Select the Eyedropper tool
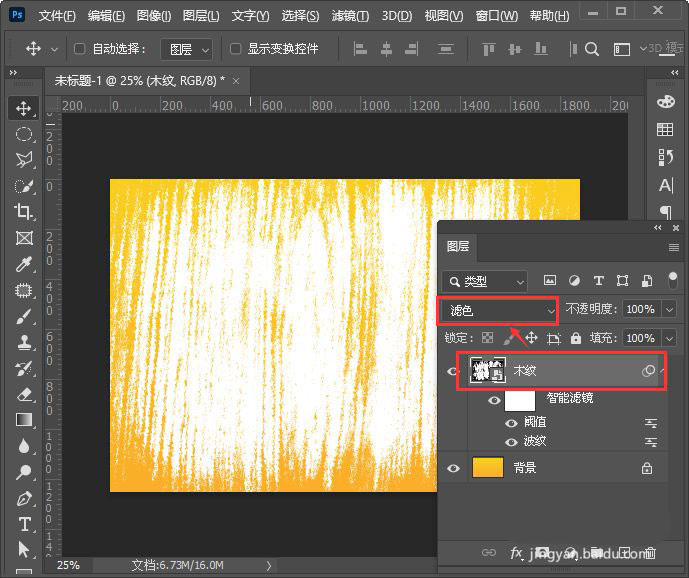 pos(24,264)
